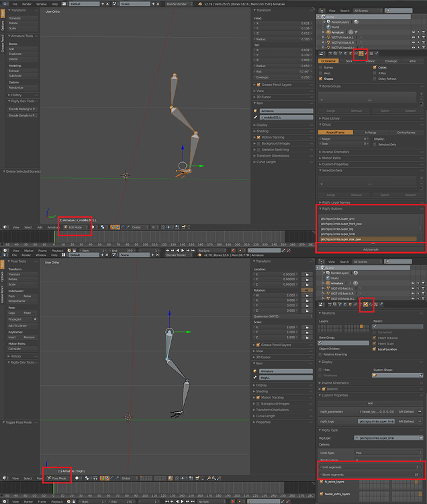Jump to end frame in upper timeline controls
The height and width of the screenshot is (504, 427).
point(193,251)
